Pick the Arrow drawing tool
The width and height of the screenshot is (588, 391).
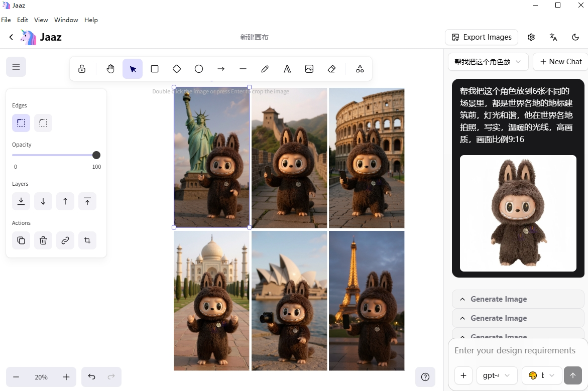click(221, 69)
